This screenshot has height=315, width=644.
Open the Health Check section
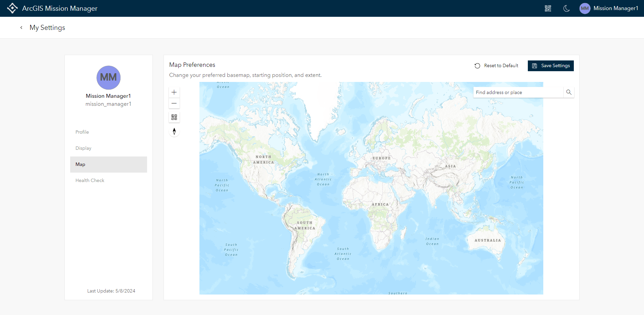(90, 180)
